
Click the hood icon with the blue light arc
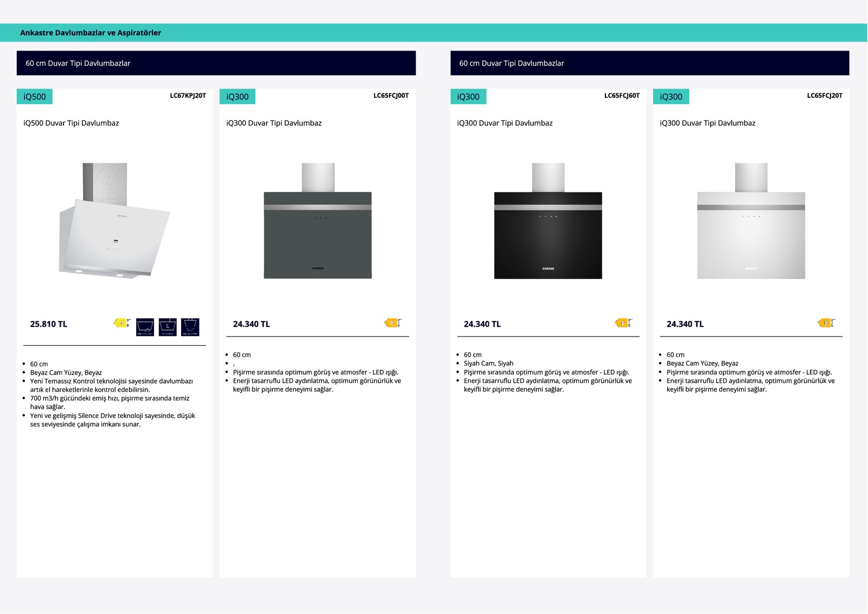point(190,327)
